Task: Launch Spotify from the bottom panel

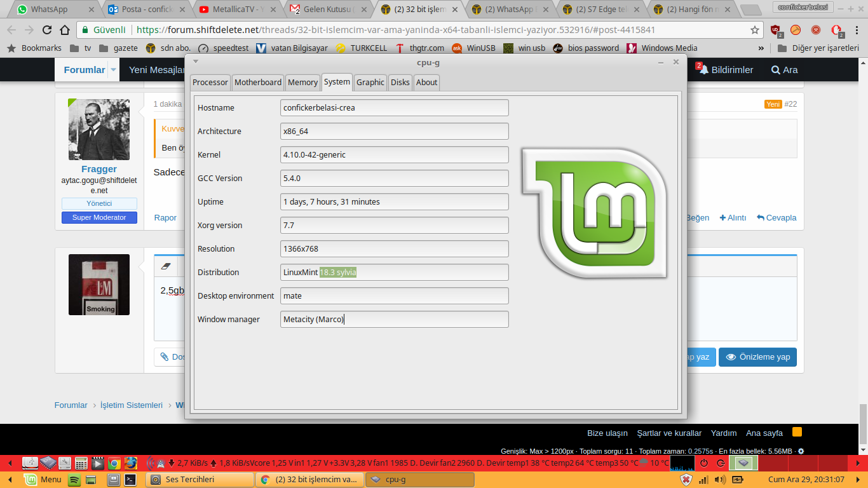Action: tap(74, 480)
